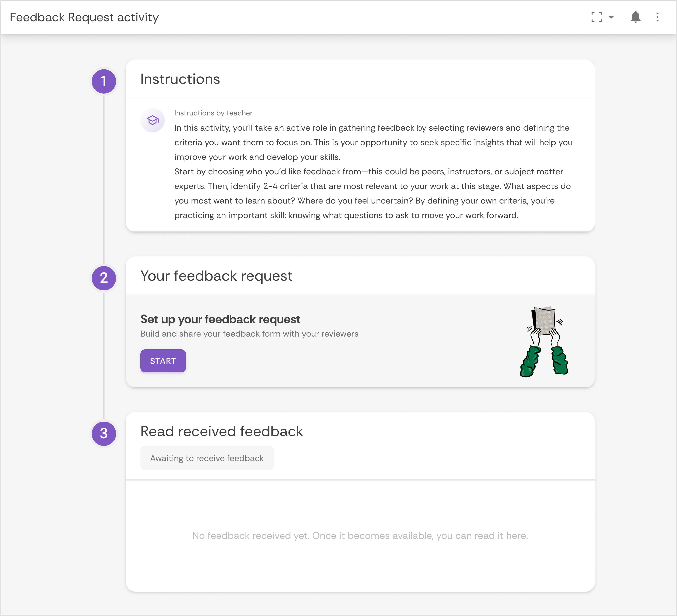
Task: Click the no feedback received placeholder text
Action: click(x=360, y=536)
